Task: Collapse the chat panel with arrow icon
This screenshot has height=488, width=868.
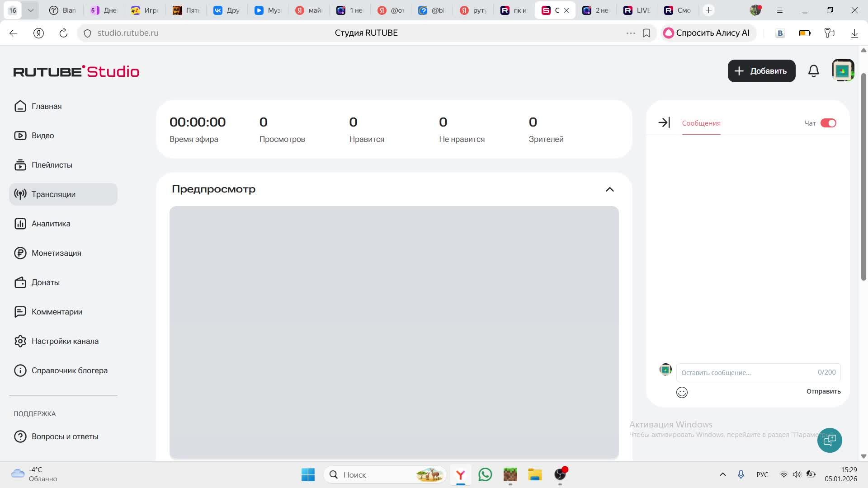Action: tap(664, 122)
